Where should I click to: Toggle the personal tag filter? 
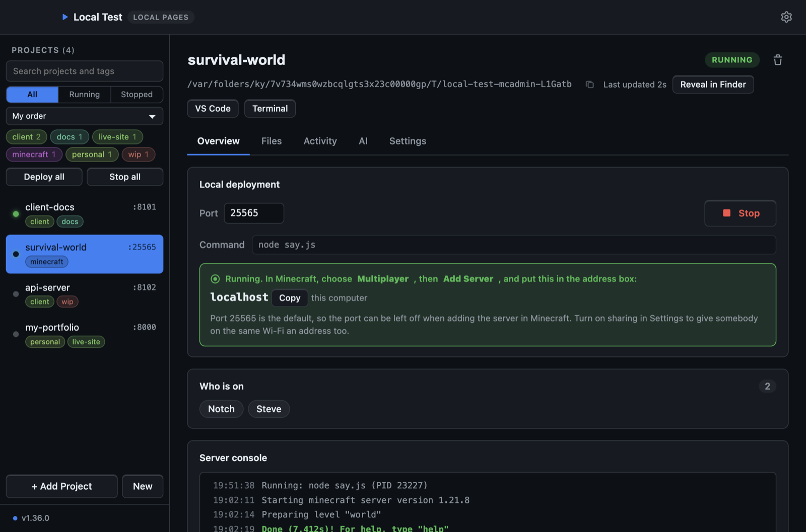coord(92,155)
